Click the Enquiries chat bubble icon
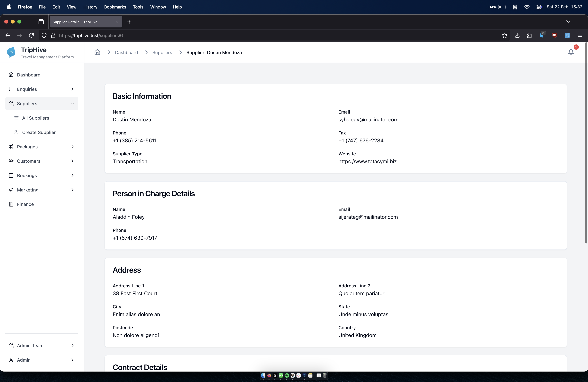Screen dimensions: 588x382 (x=11, y=89)
